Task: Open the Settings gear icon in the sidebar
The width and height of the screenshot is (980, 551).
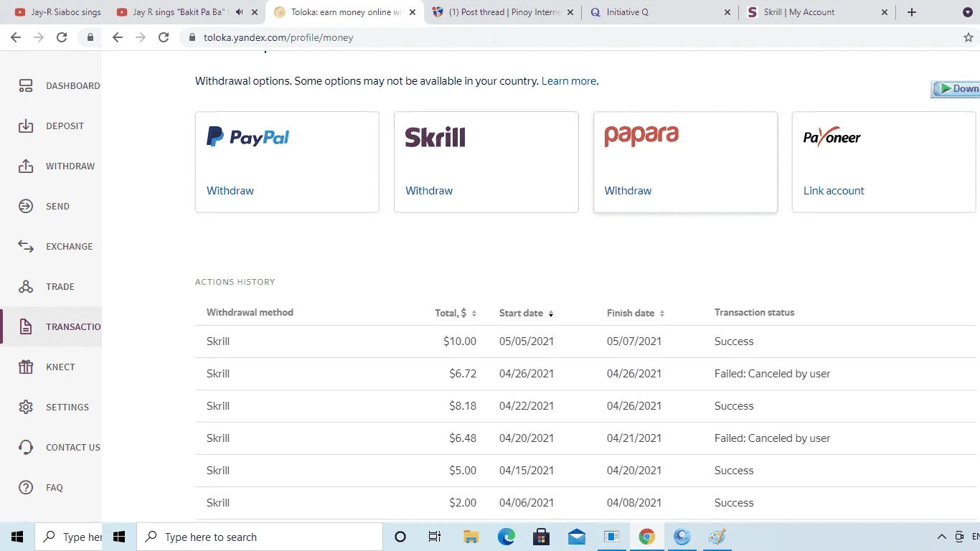Action: click(x=26, y=408)
